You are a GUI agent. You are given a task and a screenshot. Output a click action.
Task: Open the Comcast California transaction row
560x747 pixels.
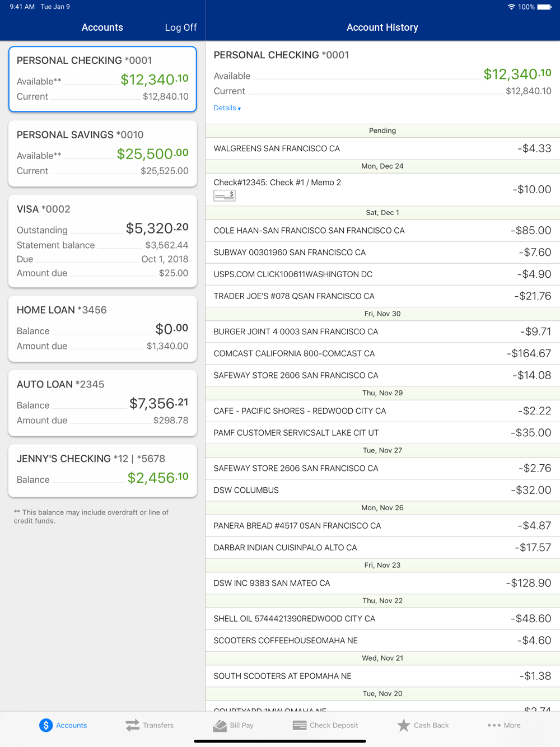tap(382, 353)
